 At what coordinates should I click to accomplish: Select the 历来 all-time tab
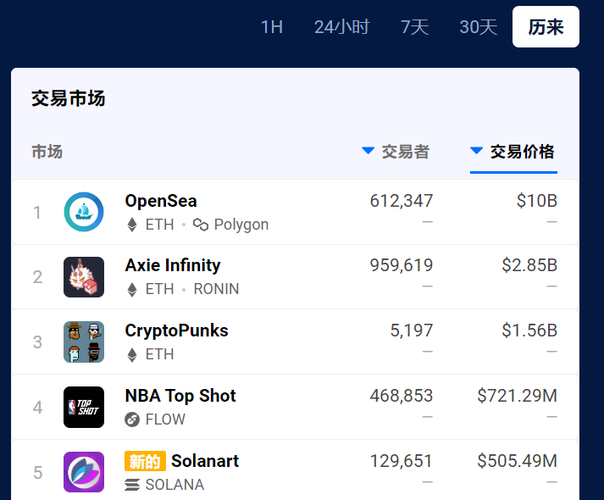(x=546, y=27)
